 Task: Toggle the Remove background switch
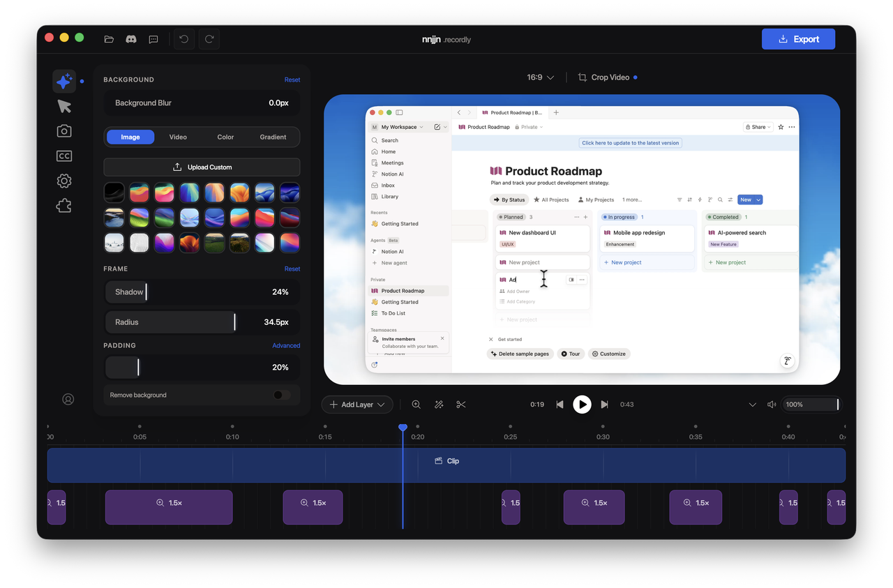[282, 395]
